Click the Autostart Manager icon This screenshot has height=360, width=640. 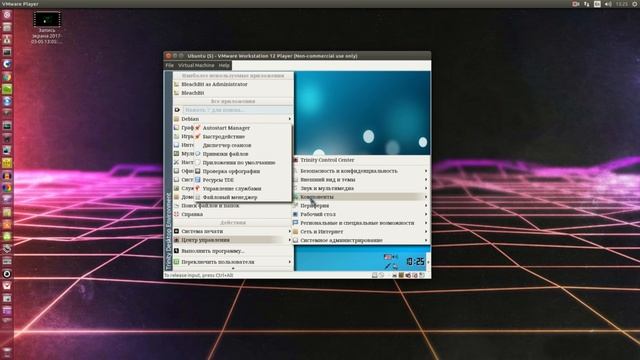(x=198, y=128)
